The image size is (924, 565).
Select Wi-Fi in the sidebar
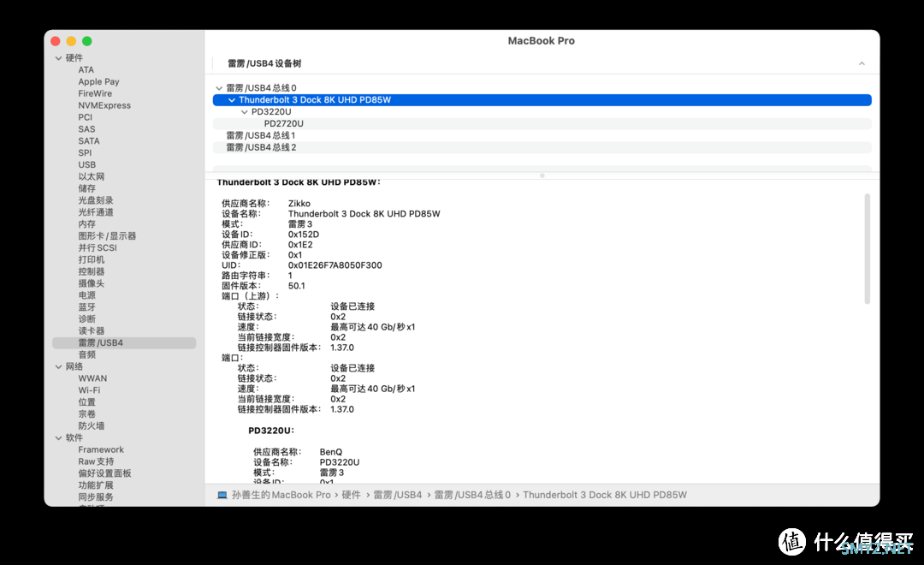pos(89,390)
